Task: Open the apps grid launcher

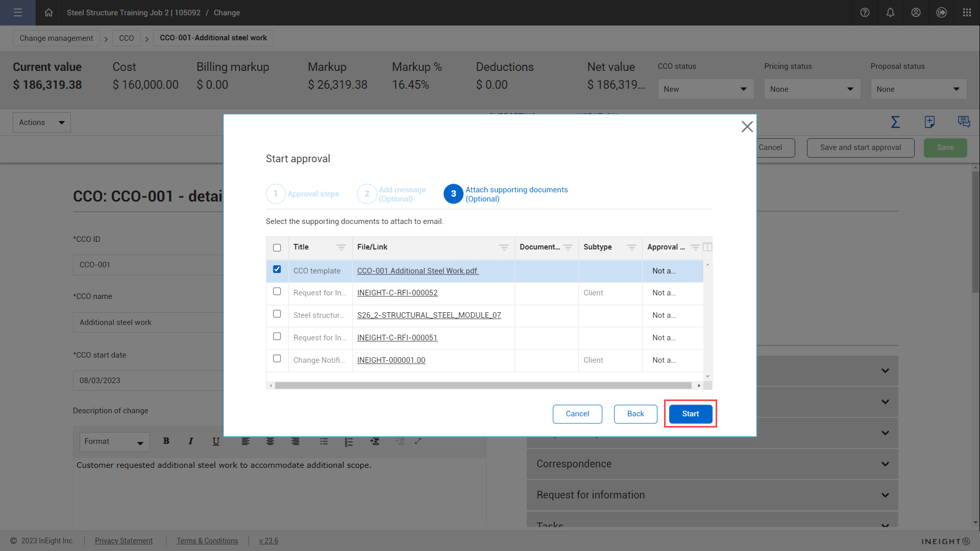Action: [967, 13]
